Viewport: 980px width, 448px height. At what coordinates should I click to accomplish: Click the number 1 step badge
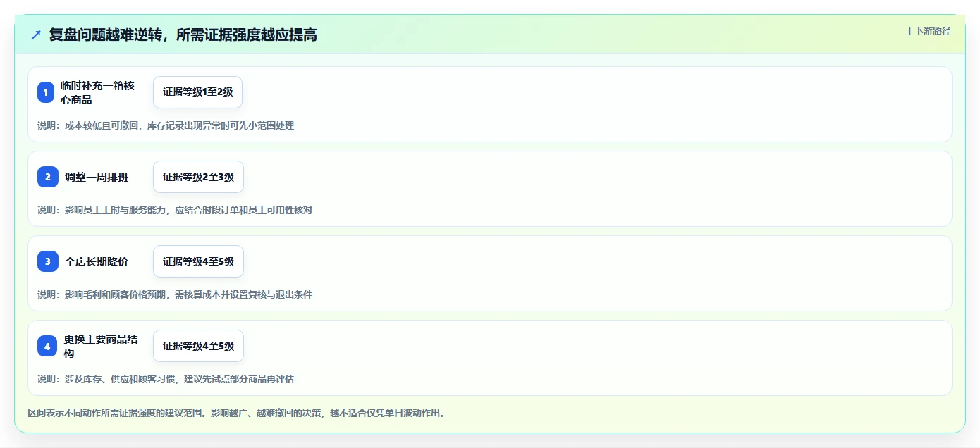click(x=46, y=92)
